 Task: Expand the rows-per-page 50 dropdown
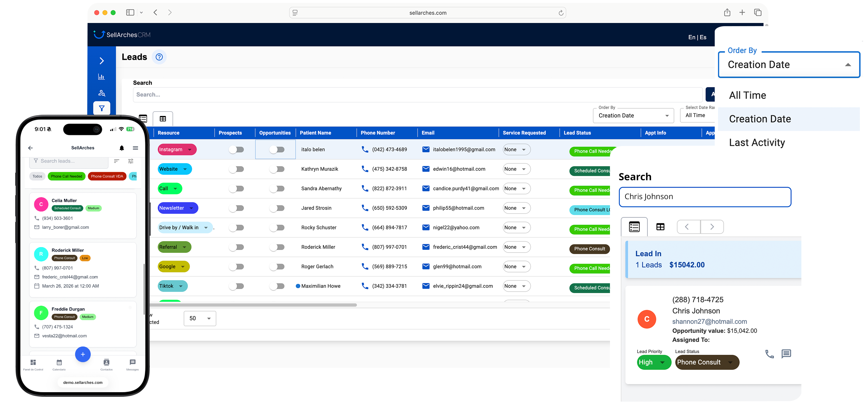coord(200,318)
